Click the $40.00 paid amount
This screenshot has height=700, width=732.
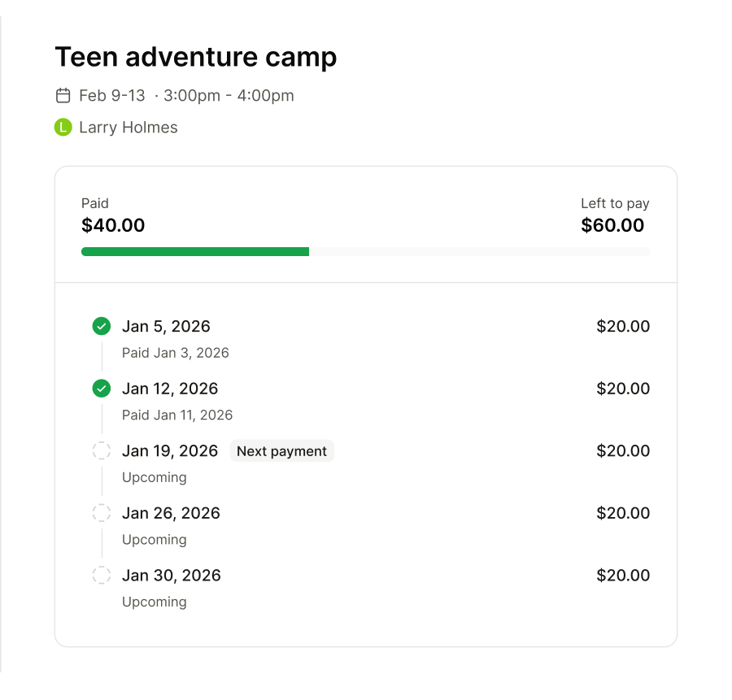coord(113,225)
